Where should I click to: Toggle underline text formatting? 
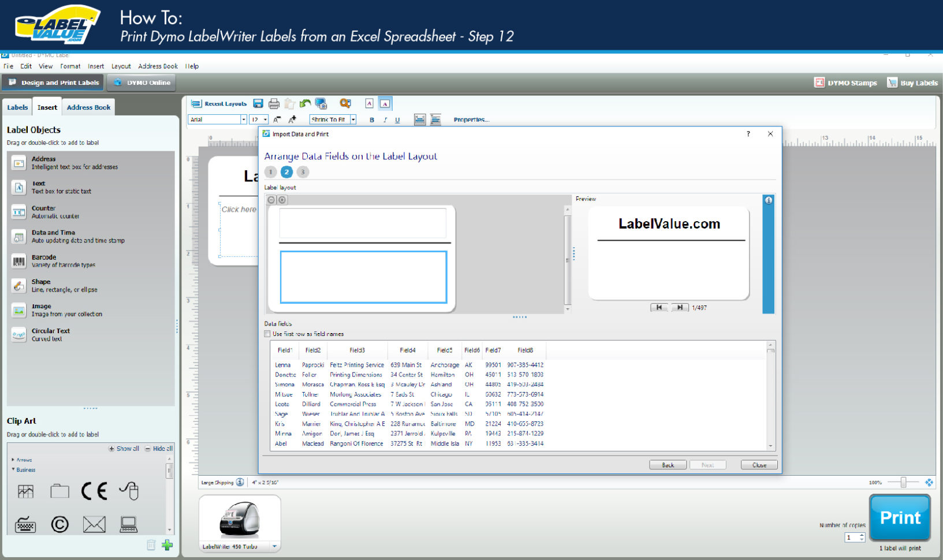tap(398, 120)
